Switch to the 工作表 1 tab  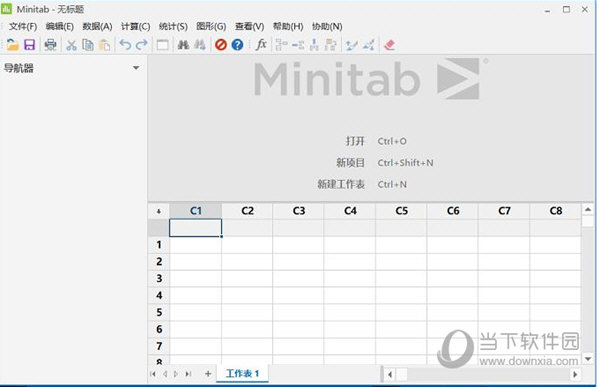click(x=242, y=373)
